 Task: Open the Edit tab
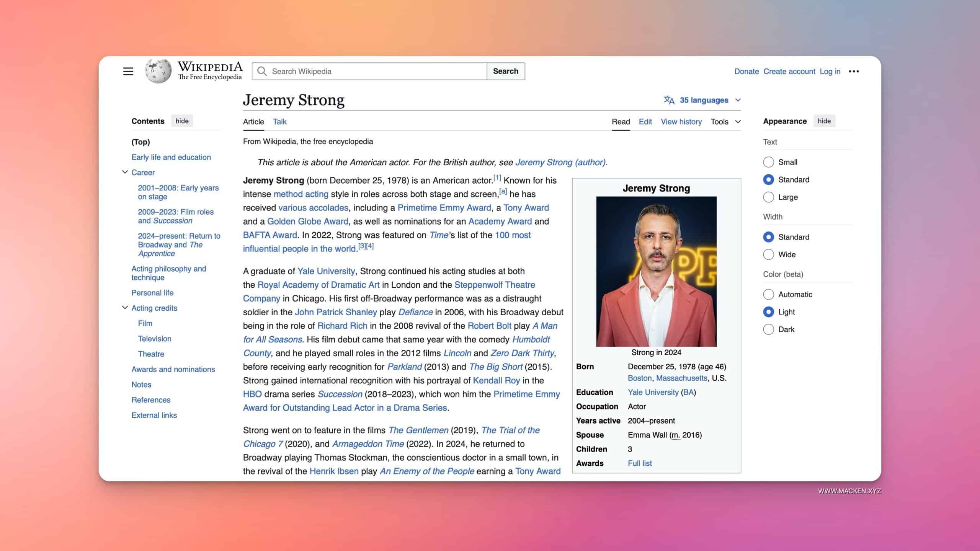[645, 122]
